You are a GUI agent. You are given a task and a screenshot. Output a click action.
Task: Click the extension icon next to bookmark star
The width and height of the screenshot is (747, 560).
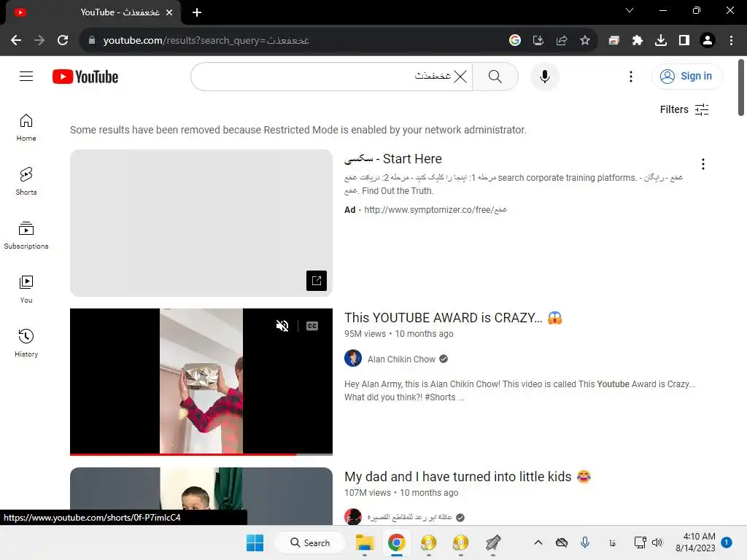point(614,40)
